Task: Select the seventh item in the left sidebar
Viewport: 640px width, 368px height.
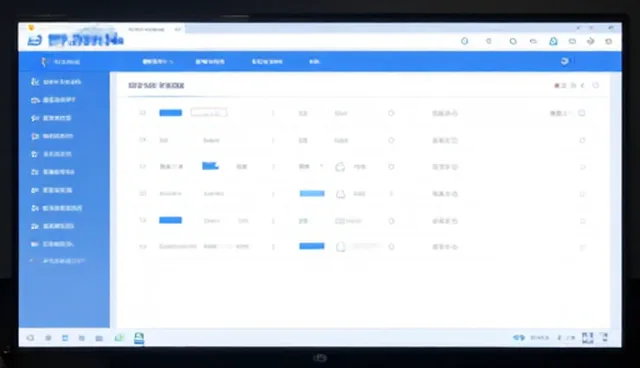Action: point(51,190)
